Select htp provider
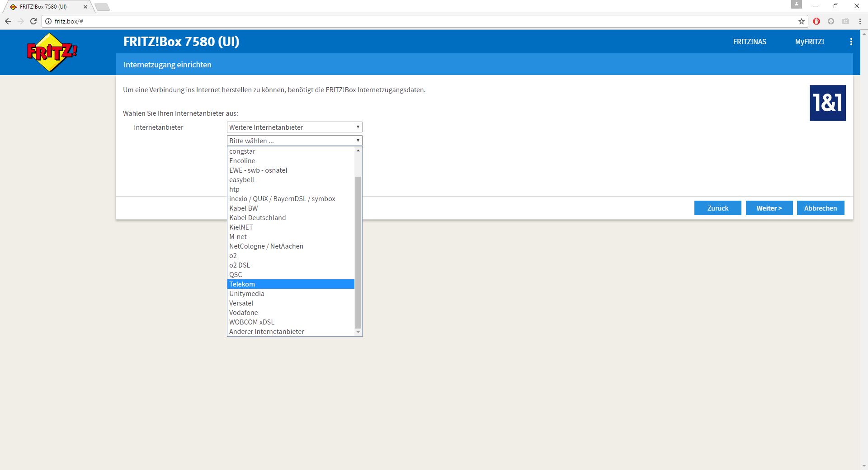Image resolution: width=868 pixels, height=470 pixels. coord(291,189)
